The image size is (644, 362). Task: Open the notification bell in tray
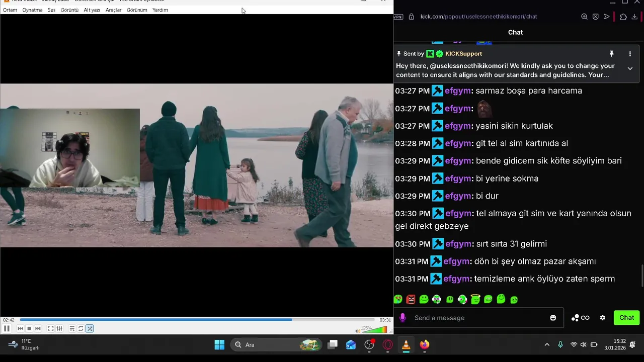click(633, 344)
